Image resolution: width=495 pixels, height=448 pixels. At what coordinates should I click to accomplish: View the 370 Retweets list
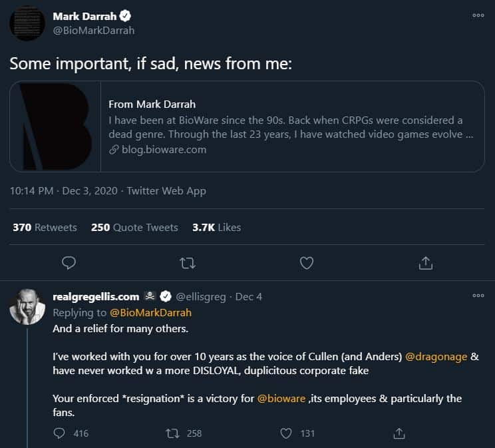point(45,227)
